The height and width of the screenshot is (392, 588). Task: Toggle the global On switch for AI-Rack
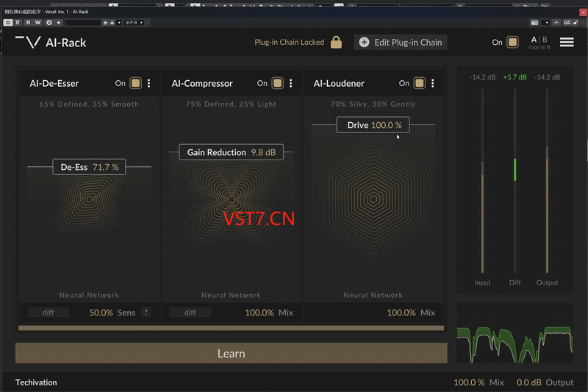tap(512, 43)
